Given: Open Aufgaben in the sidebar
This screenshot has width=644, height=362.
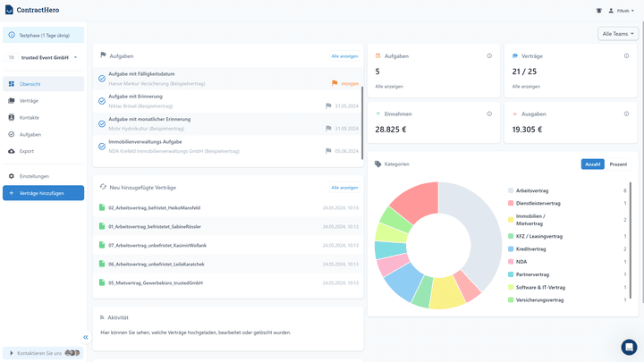Looking at the screenshot, I should point(43,134).
